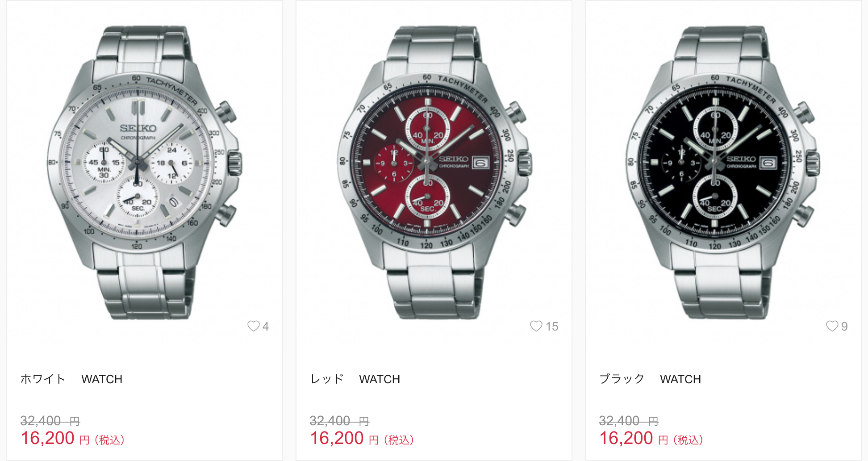
Task: Click the (税込) label on ブラック WATCH card
Action: point(688,440)
